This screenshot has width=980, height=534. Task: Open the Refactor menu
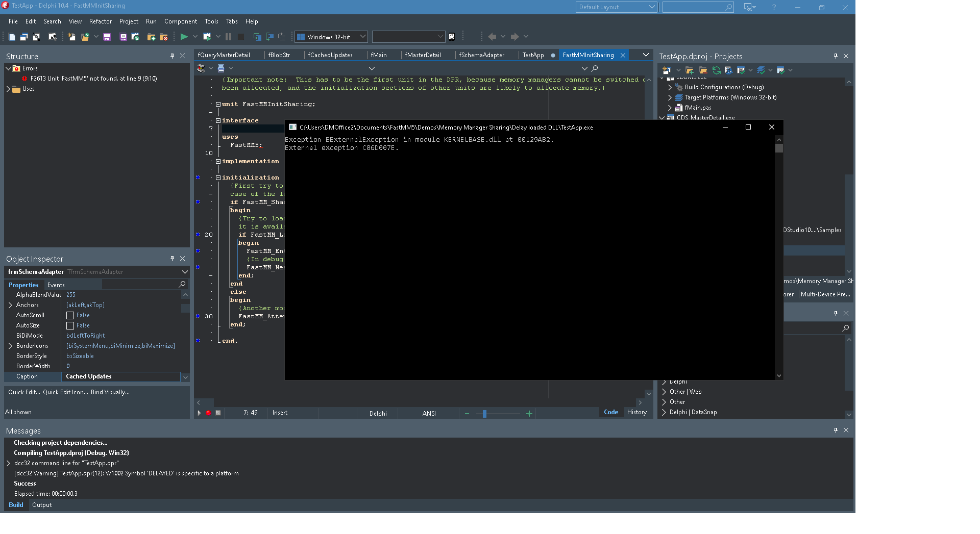coord(100,21)
